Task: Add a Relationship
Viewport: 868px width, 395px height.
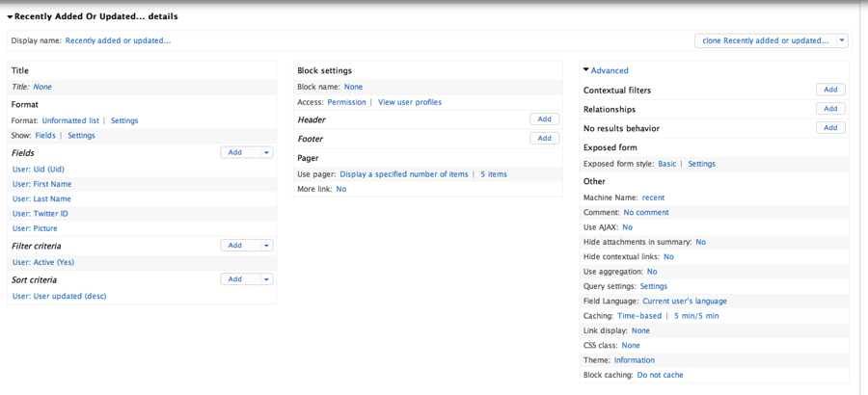Action: click(830, 109)
